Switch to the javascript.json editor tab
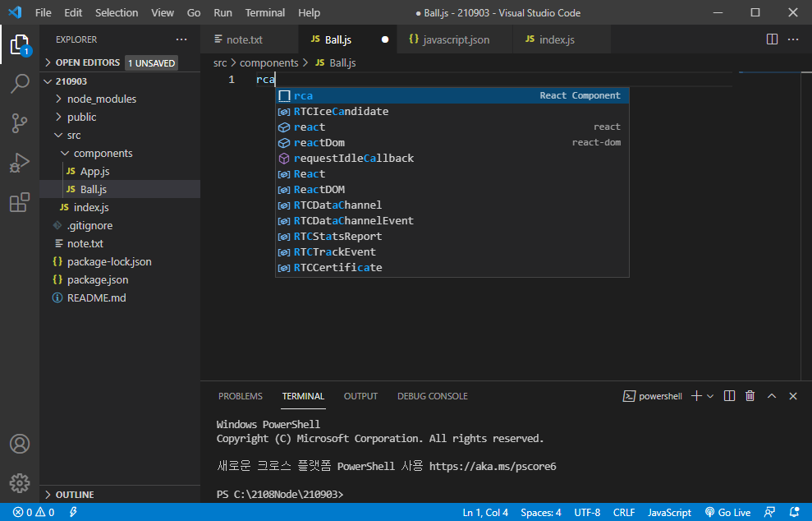 pyautogui.click(x=455, y=39)
